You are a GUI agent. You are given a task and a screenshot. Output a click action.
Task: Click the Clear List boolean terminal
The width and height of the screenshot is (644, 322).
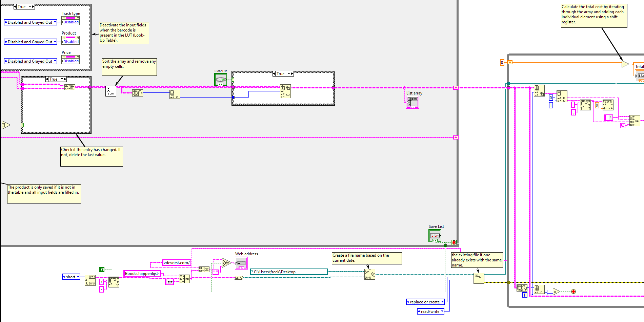[x=220, y=80]
